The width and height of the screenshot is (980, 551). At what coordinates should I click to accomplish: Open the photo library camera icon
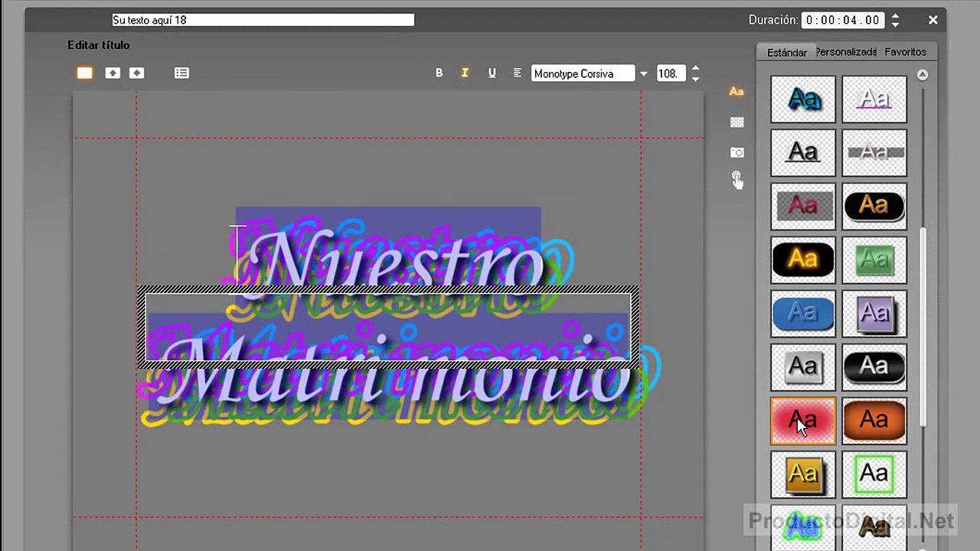737,152
